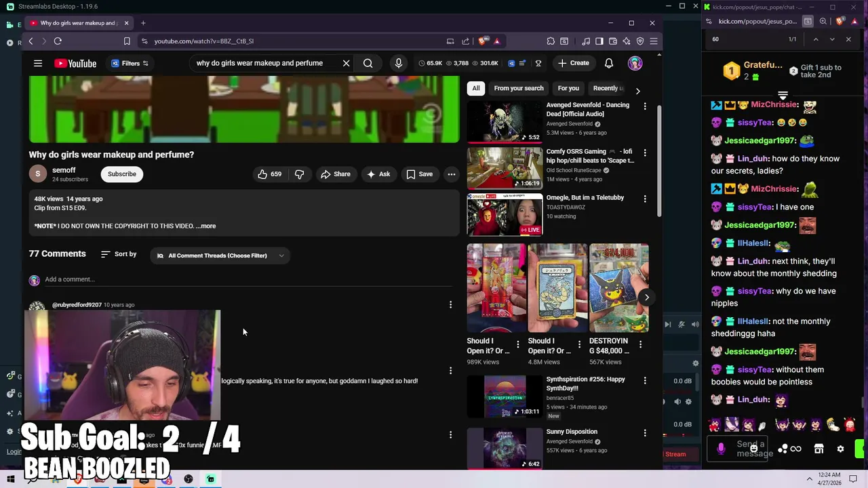Click the YouTube search magnifier button

(368, 63)
